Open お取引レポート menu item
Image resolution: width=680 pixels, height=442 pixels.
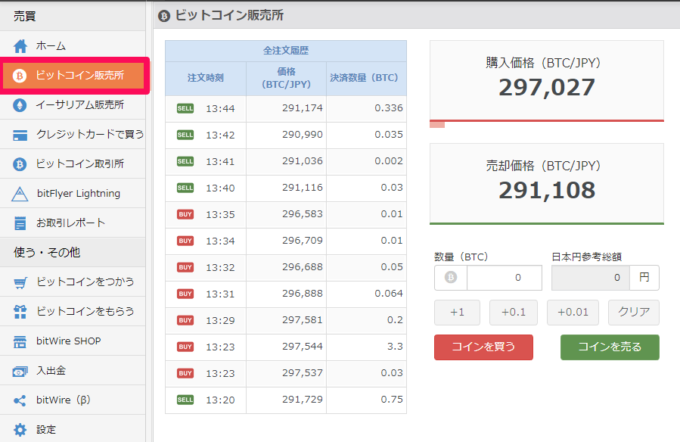click(72, 223)
